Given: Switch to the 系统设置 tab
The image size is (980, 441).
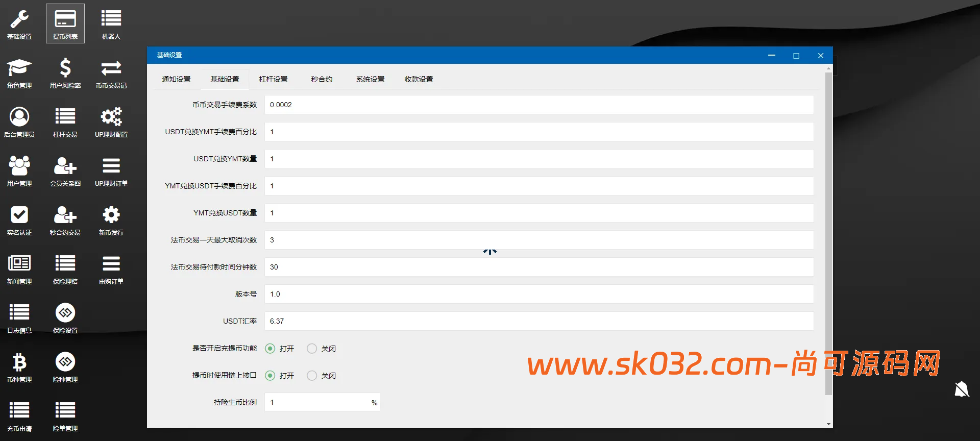Looking at the screenshot, I should pos(370,79).
